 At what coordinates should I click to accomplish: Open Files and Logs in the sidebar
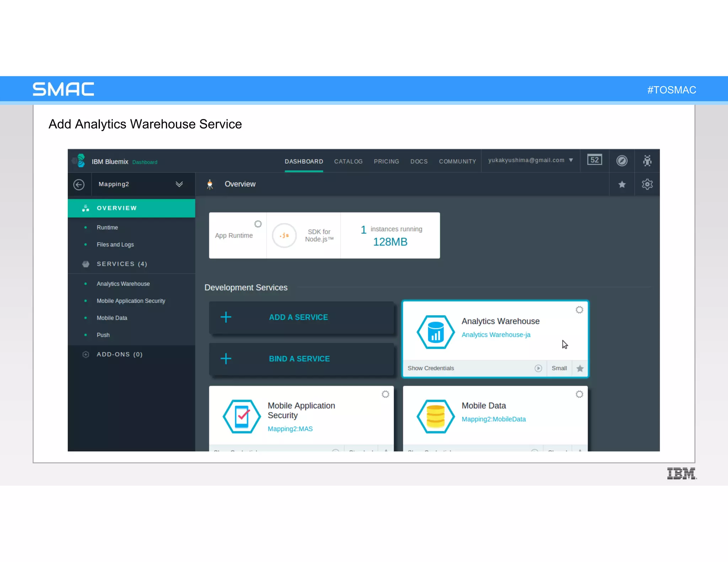tap(115, 244)
